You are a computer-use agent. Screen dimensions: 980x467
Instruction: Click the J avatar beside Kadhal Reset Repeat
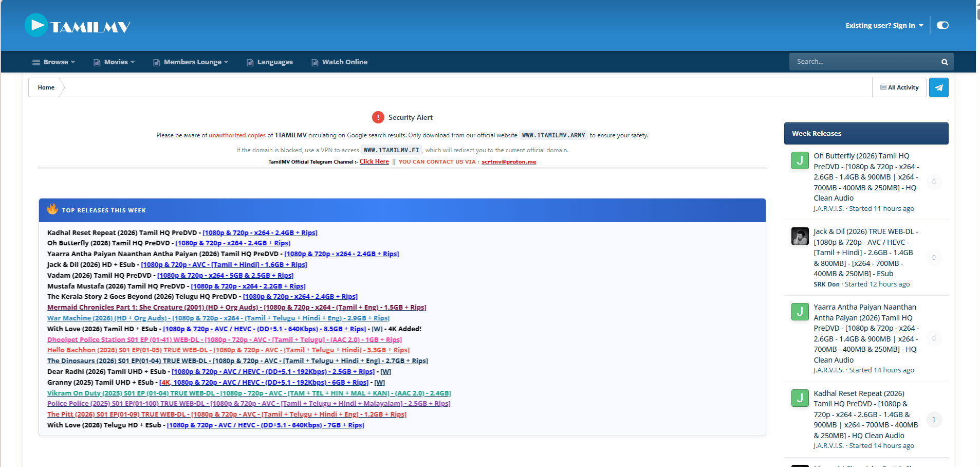tap(800, 398)
